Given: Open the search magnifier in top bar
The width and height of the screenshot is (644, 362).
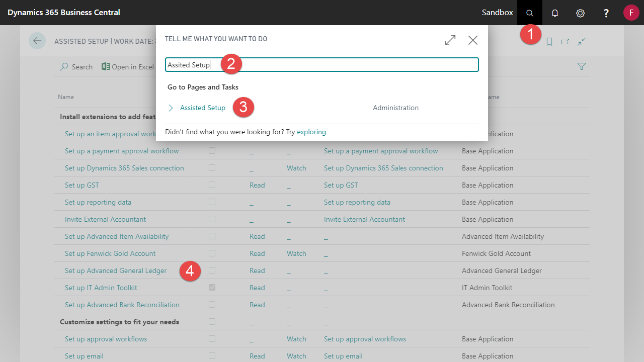Looking at the screenshot, I should [x=529, y=13].
